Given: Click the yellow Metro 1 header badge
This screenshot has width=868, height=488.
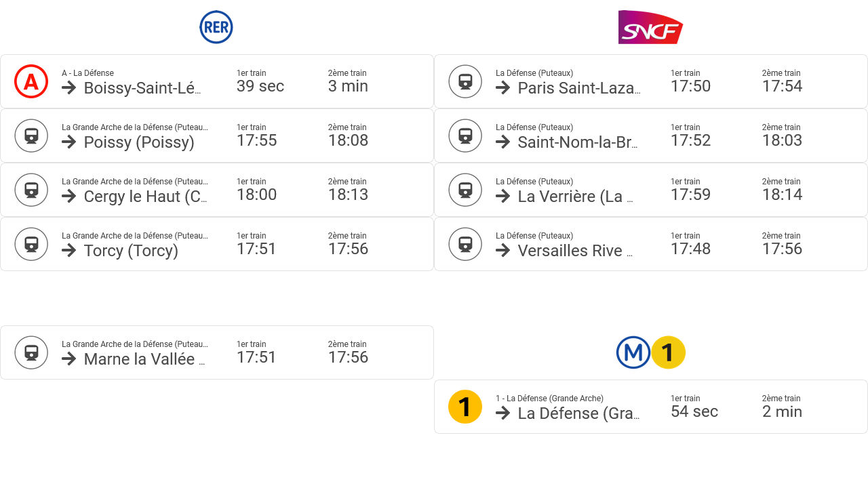Looking at the screenshot, I should 668,352.
